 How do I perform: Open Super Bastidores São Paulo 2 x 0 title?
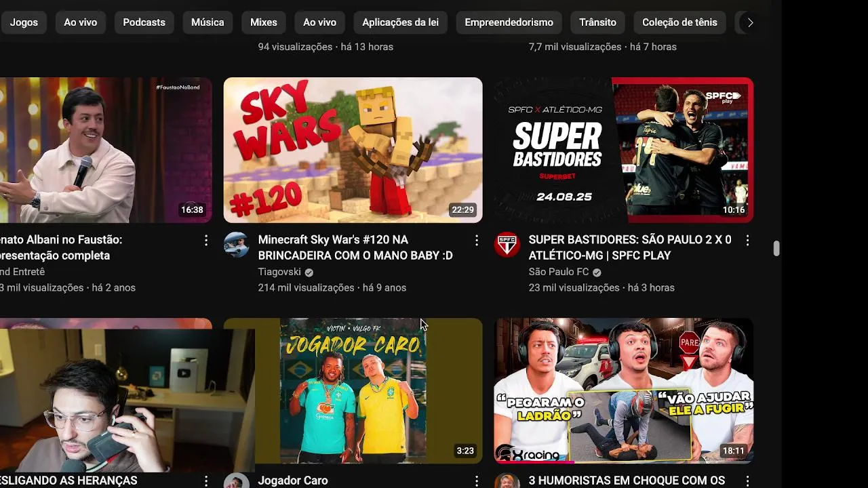tap(630, 247)
